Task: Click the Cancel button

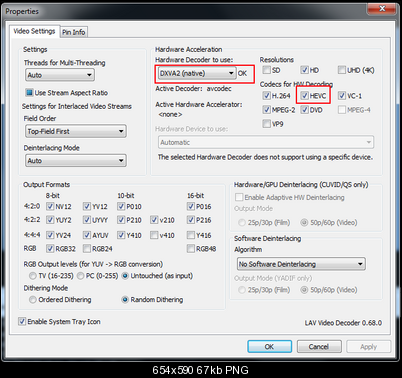Action: 319,347
